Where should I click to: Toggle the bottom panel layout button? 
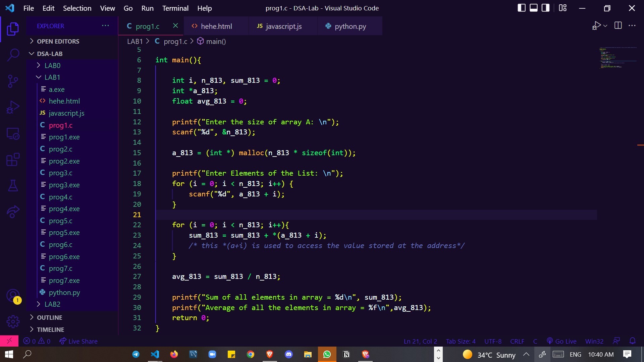pos(534,8)
